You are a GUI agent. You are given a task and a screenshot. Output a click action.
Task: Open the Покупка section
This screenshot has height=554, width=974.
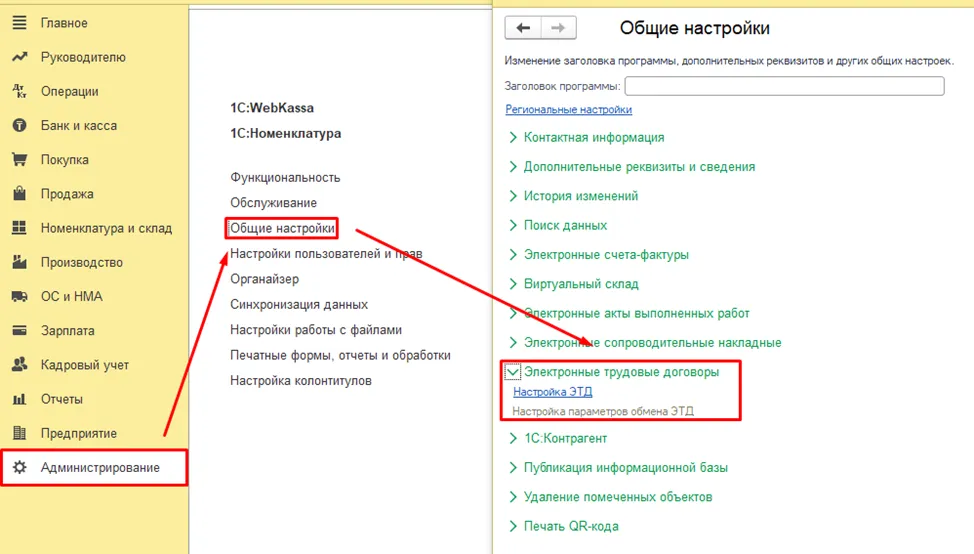coord(65,160)
